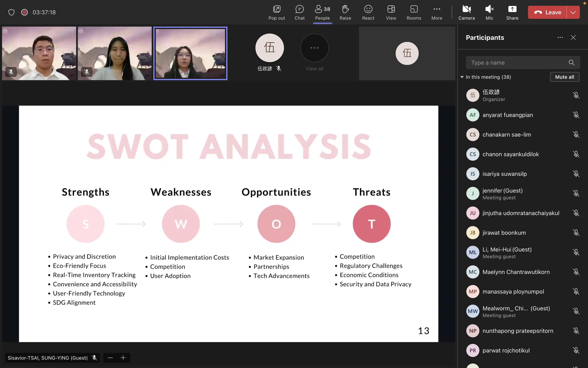This screenshot has width=588, height=368.
Task: Click the 伍 avatar in participant gallery
Action: click(x=269, y=48)
